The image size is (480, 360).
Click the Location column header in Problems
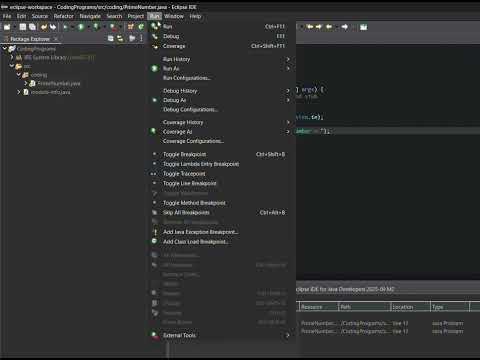(410, 307)
